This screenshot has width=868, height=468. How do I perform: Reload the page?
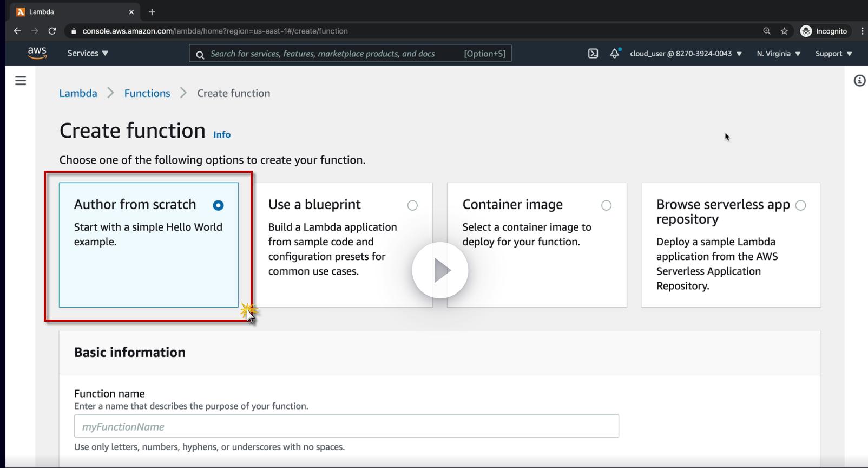[x=52, y=31]
